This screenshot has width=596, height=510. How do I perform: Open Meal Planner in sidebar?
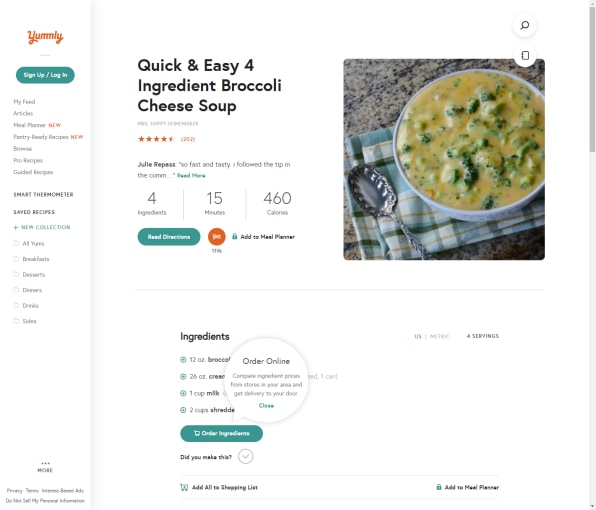[37, 125]
